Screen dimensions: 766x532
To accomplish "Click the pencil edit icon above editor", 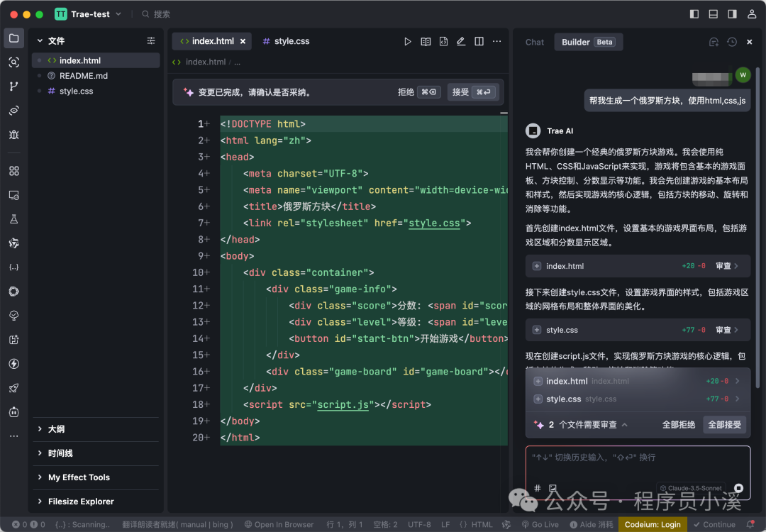I will 461,41.
